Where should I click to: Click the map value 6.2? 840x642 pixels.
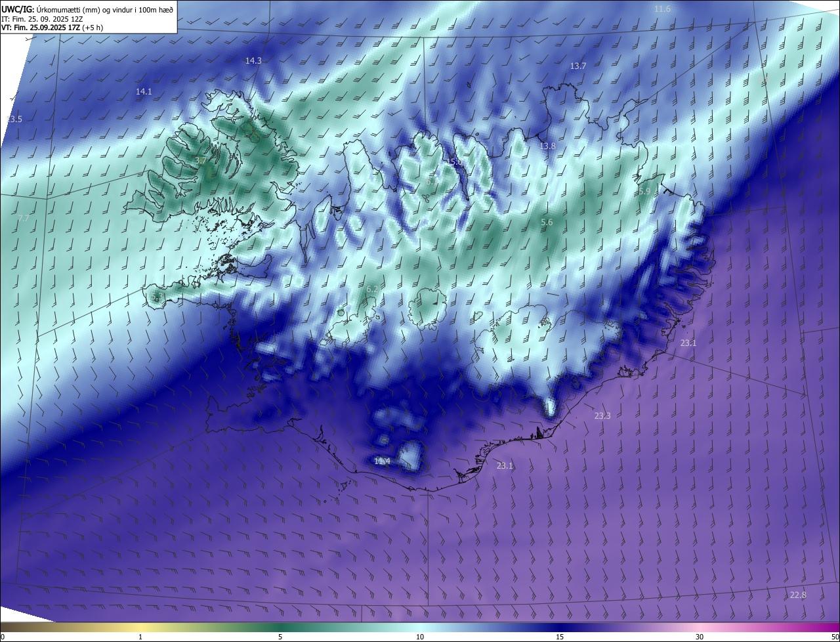pyautogui.click(x=372, y=289)
